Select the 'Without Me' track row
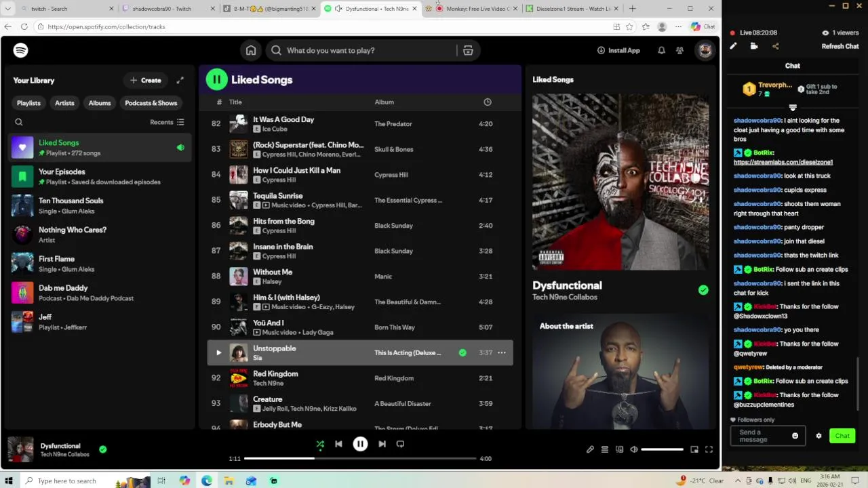868x488 pixels. [x=360, y=276]
